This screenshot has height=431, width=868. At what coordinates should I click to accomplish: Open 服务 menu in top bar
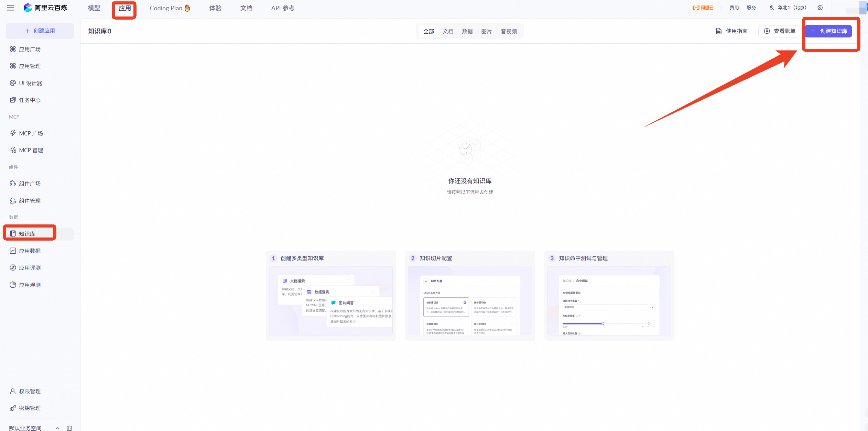click(751, 8)
